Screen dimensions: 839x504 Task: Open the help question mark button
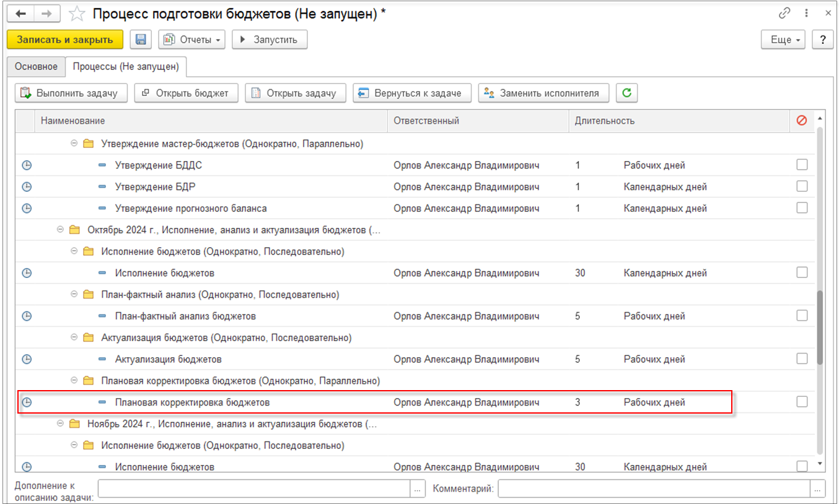(822, 40)
